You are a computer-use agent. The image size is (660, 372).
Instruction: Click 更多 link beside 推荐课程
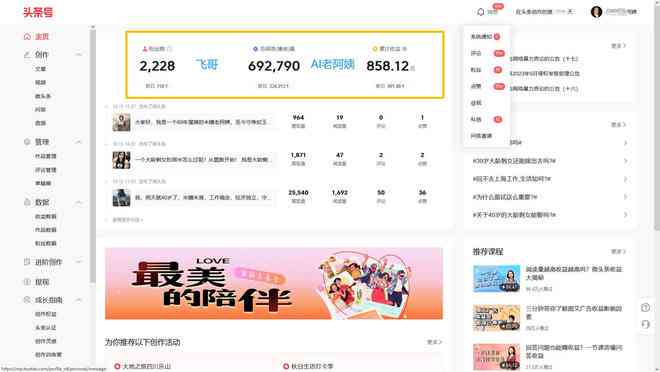coord(618,252)
